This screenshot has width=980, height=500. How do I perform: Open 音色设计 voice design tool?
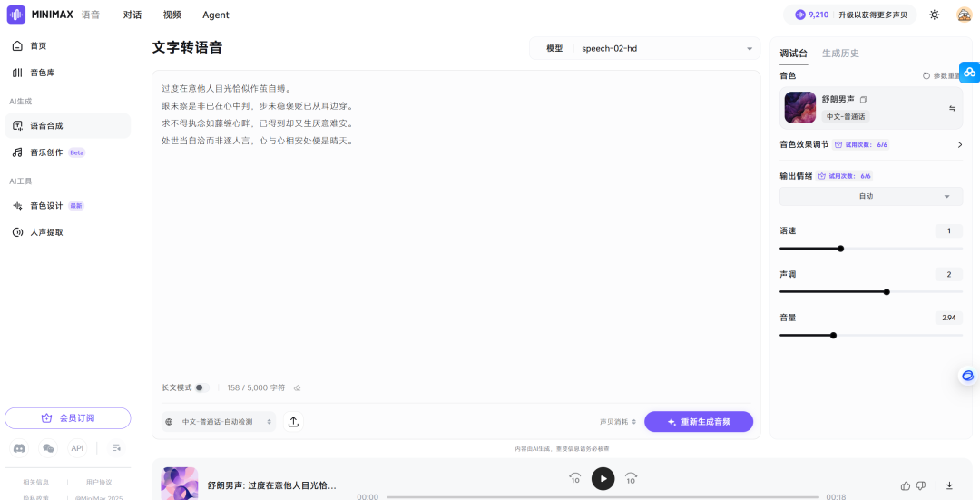[67, 206]
